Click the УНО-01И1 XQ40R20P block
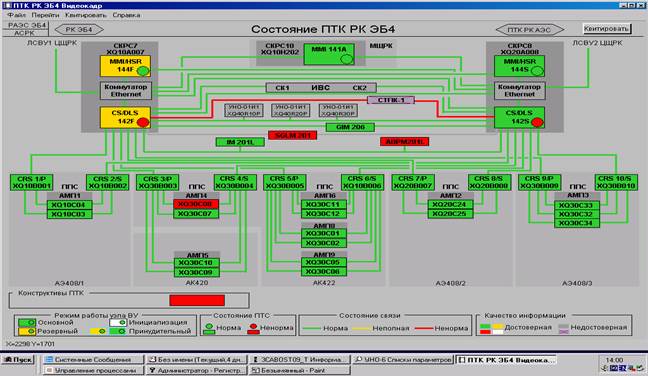Image resolution: width=648 pixels, height=376 pixels. click(x=291, y=110)
